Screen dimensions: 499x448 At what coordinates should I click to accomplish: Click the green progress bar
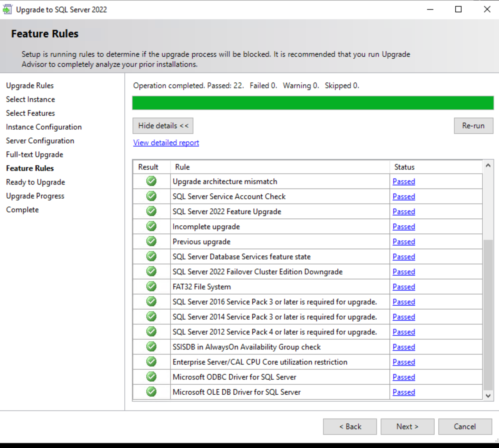click(313, 103)
